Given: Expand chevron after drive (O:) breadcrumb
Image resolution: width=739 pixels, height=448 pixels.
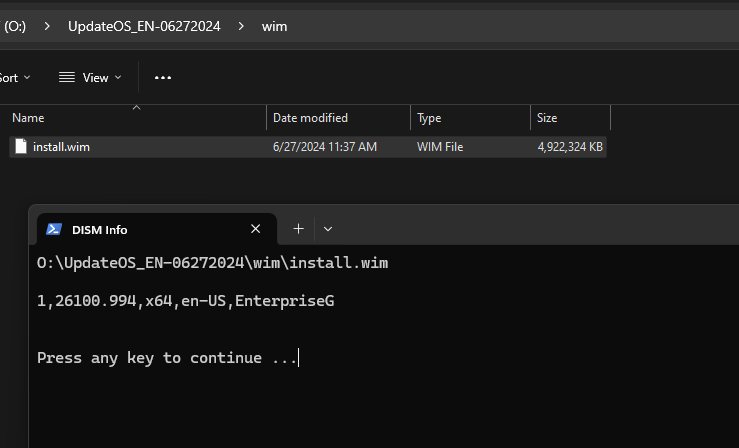Looking at the screenshot, I should tap(47, 26).
